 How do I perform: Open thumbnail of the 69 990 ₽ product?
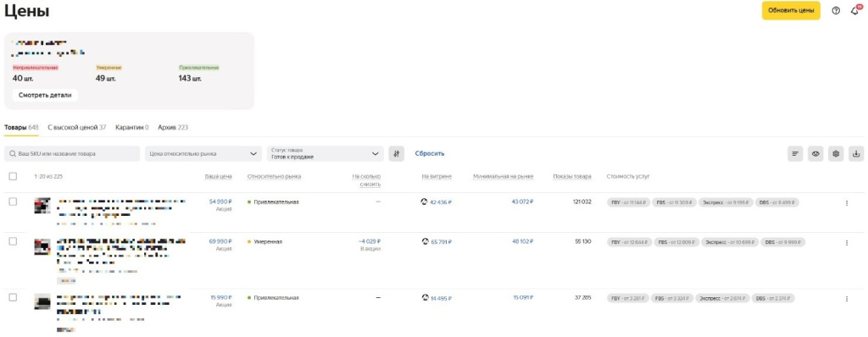[42, 246]
